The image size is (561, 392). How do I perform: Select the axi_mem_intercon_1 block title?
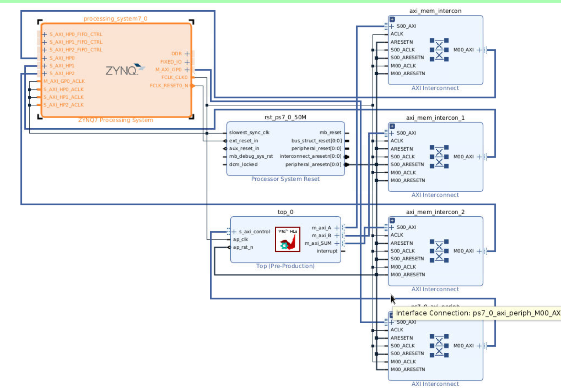coord(435,118)
